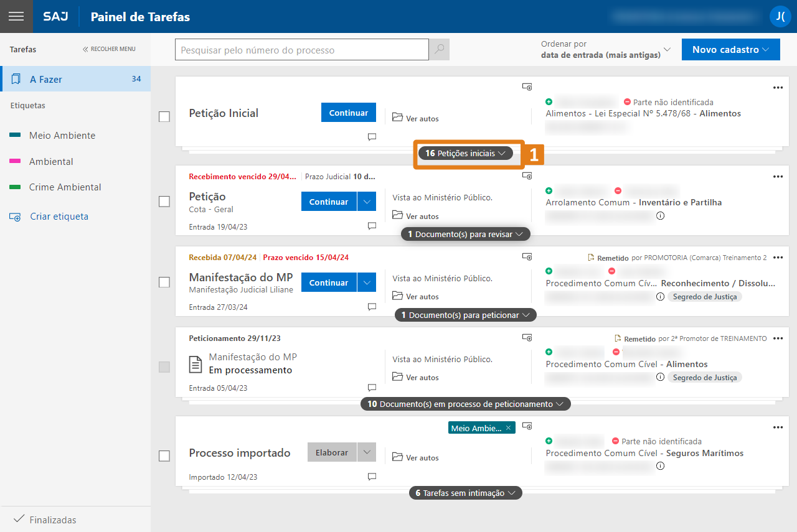This screenshot has width=797, height=532.
Task: Click the add tag icon on Petição card
Action: (x=527, y=176)
